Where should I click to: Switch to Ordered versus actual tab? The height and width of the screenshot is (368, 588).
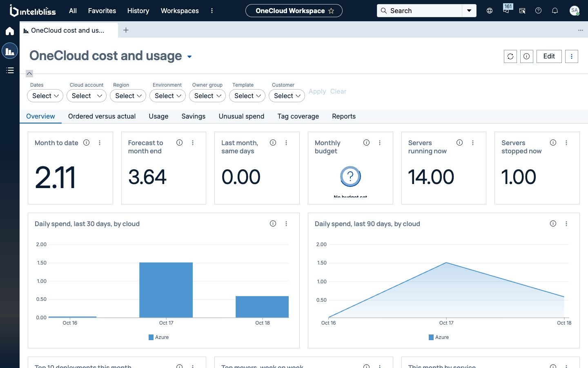click(x=102, y=117)
